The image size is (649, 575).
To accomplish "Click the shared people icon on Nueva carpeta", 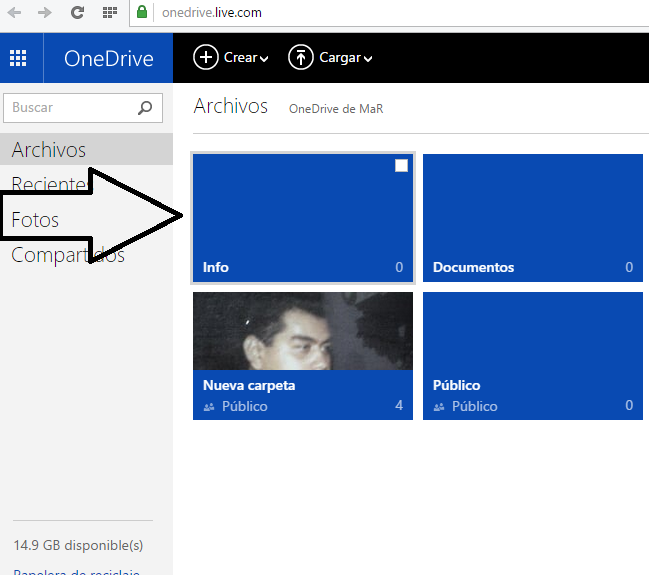I will [209, 407].
